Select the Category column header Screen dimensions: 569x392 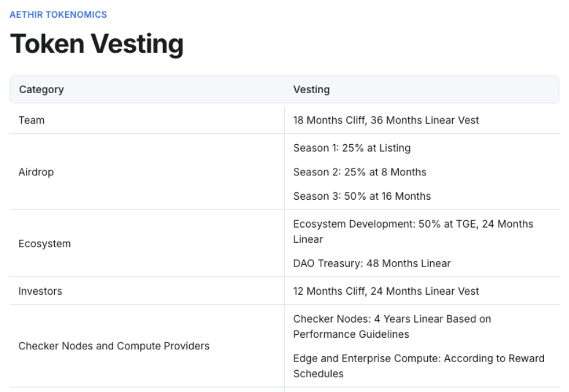tap(41, 89)
